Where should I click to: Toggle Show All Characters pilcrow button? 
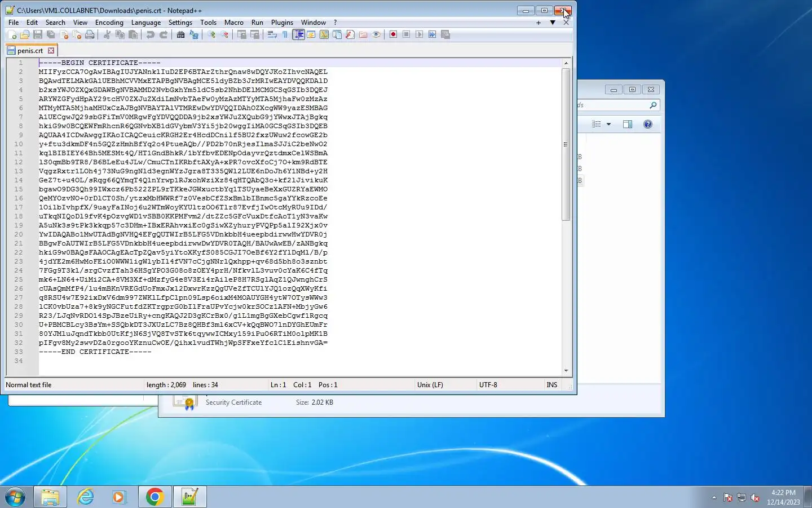pos(285,34)
